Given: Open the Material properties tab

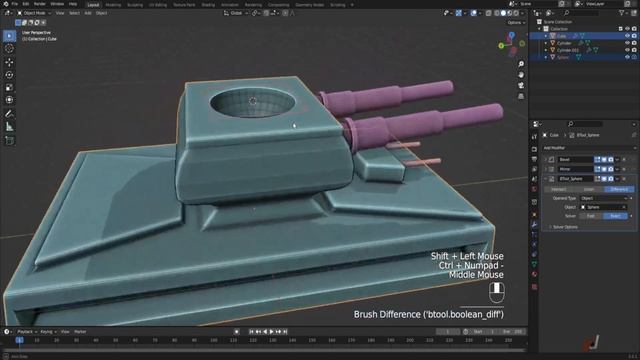Looking at the screenshot, I should click(534, 274).
